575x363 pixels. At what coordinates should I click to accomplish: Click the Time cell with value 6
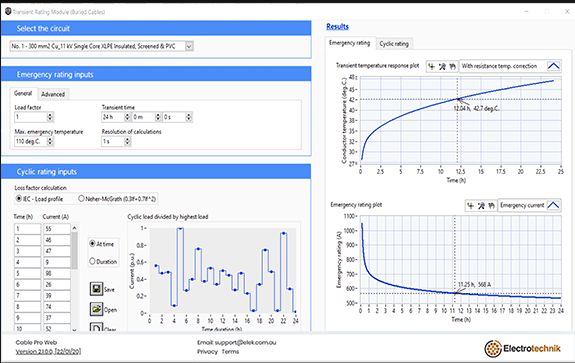(28, 284)
